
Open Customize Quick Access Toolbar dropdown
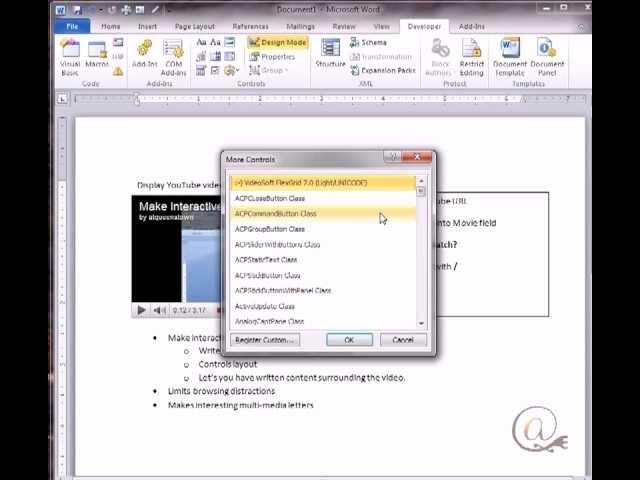click(169, 10)
